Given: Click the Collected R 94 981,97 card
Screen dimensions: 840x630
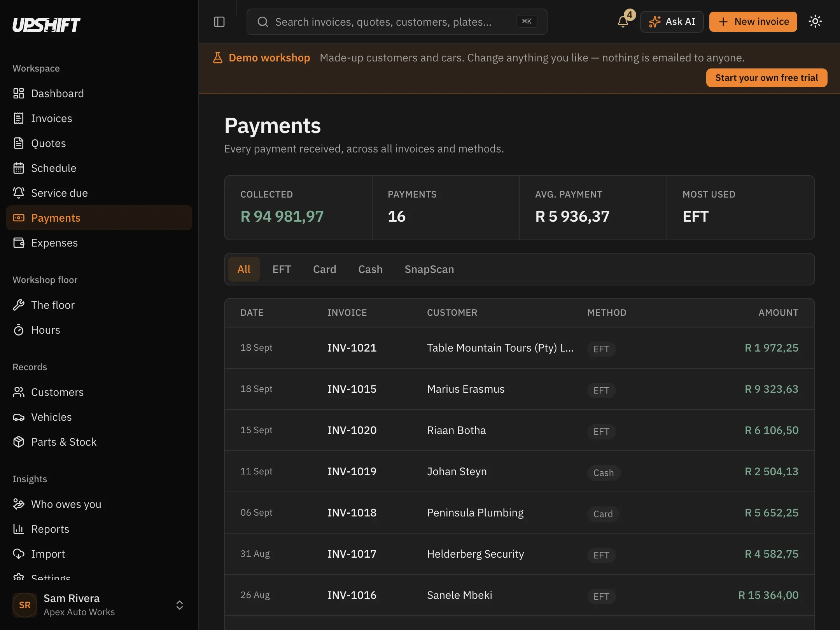Looking at the screenshot, I should click(298, 208).
